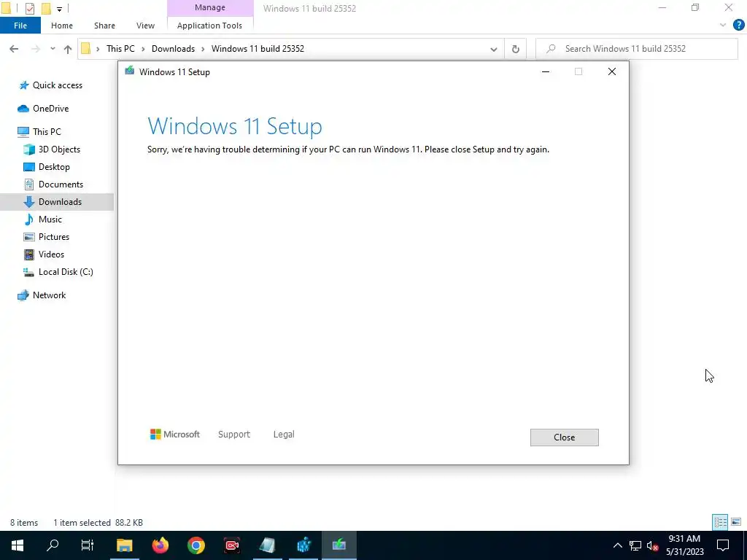The image size is (747, 560).
Task: Open taskbar Search magnifier
Action: point(53,545)
